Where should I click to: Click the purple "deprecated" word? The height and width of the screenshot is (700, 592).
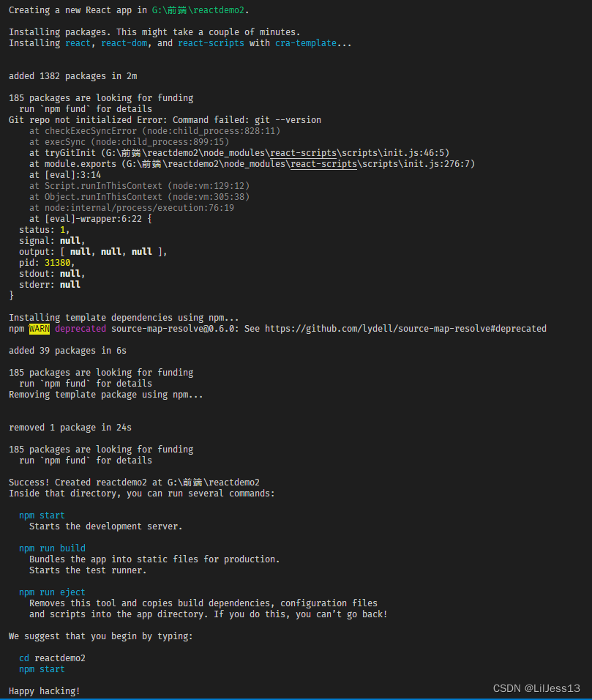pos(80,329)
